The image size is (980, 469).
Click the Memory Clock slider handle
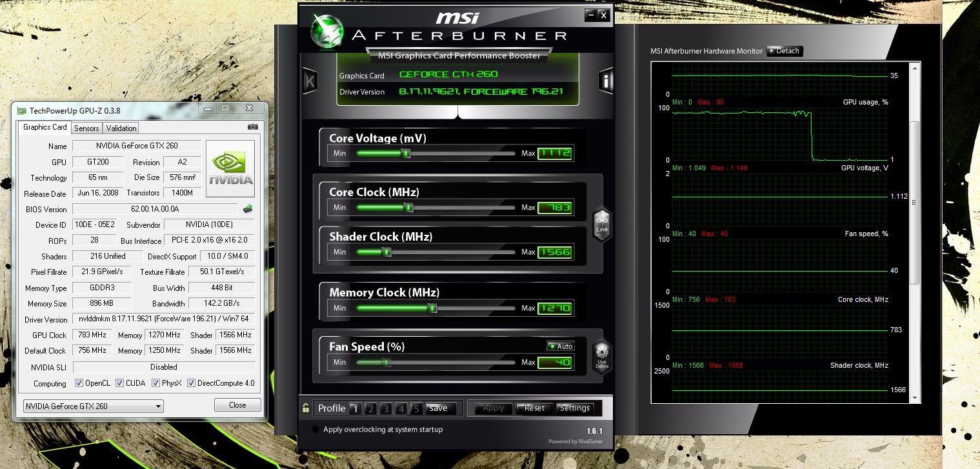point(433,308)
